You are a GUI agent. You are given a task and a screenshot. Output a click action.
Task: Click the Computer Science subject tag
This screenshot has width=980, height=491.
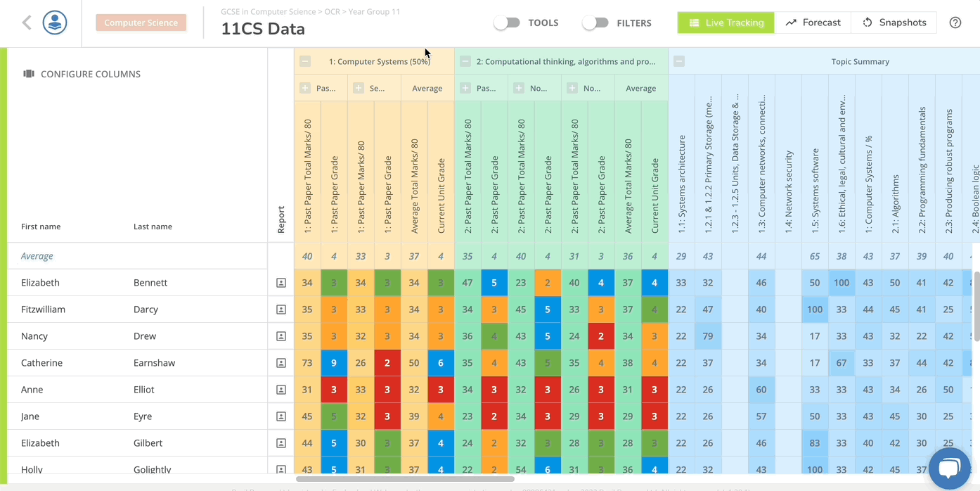tap(141, 23)
